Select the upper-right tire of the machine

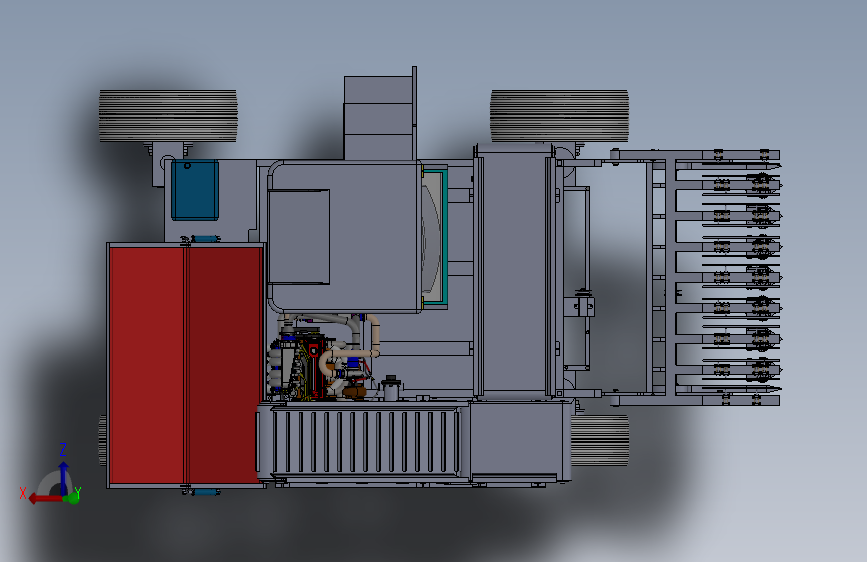point(559,116)
